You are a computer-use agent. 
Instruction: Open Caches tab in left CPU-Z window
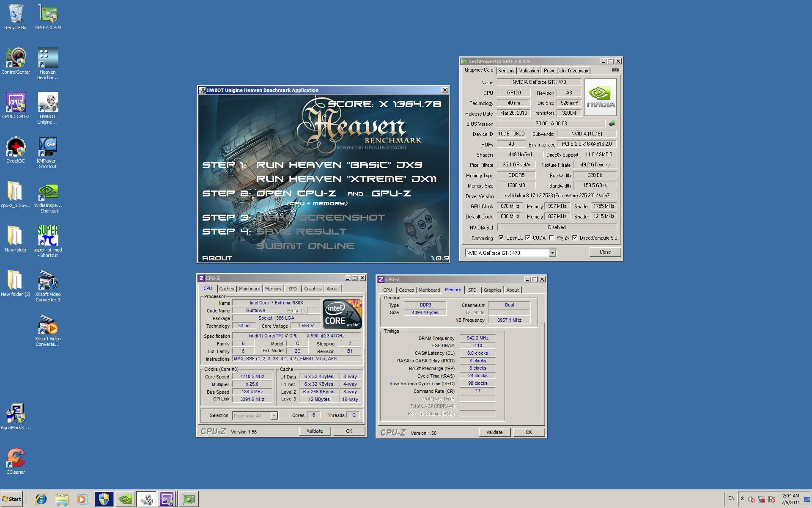(x=226, y=289)
